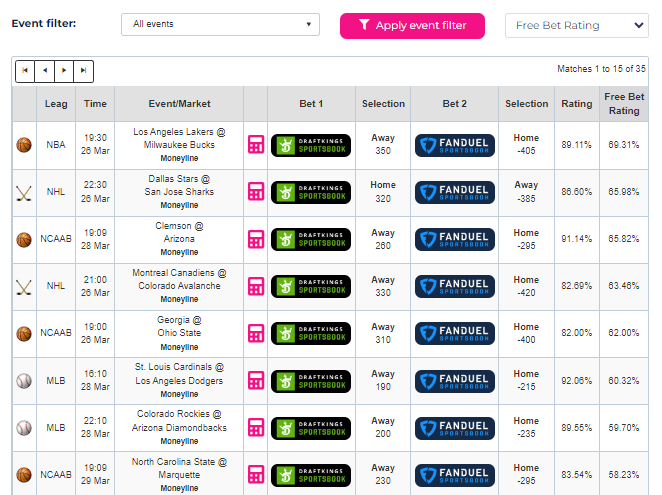
Task: Click FanDuel logo in Clemson @ Arizona row
Action: [455, 239]
